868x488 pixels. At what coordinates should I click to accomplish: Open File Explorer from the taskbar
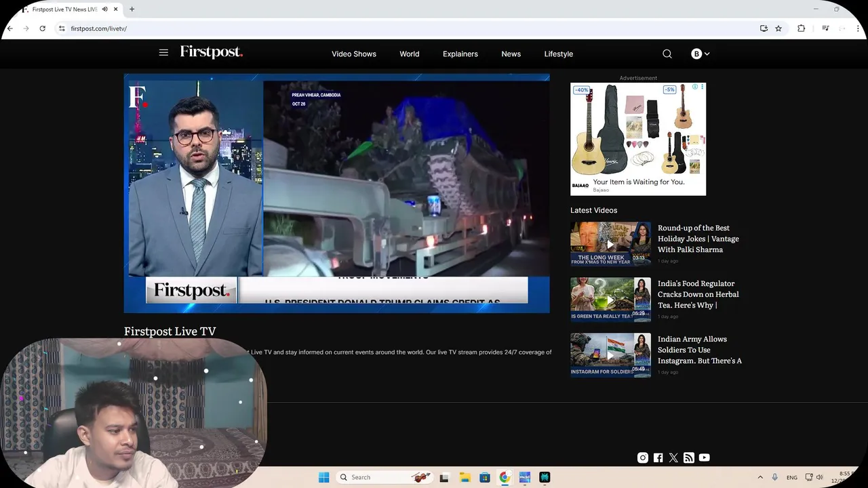465,477
